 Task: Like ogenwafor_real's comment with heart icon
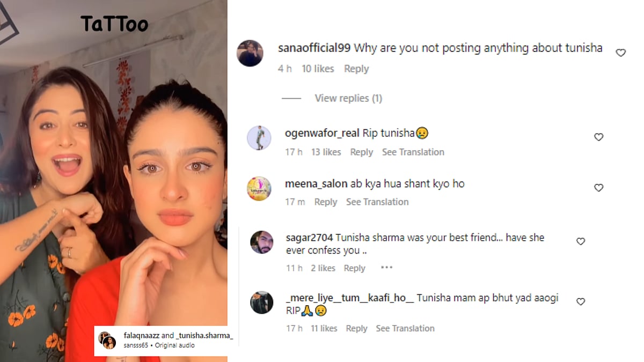coord(598,137)
